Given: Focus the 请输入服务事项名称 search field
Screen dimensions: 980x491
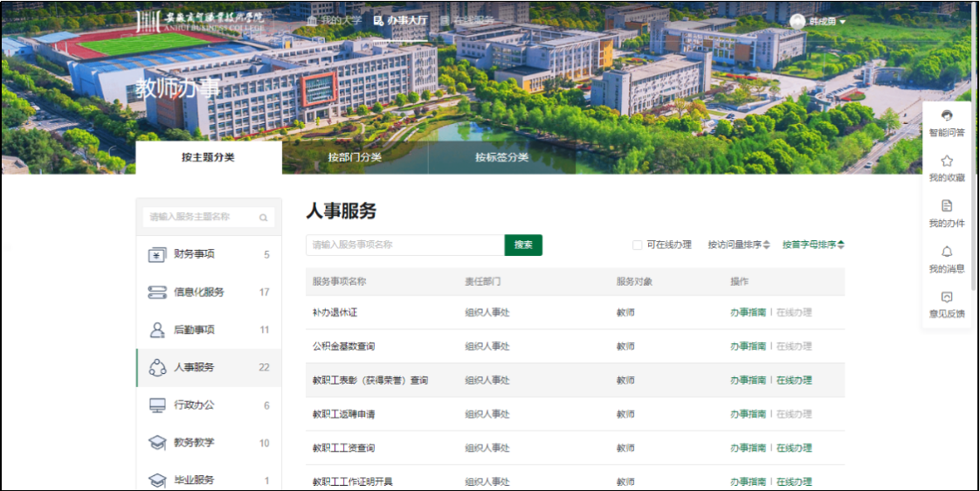Looking at the screenshot, I should point(405,245).
